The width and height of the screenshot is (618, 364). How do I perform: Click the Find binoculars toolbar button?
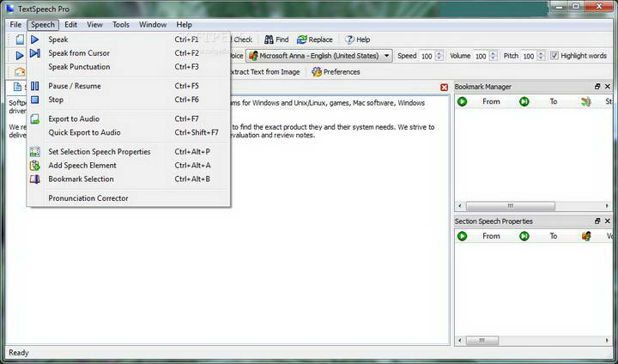pos(276,39)
